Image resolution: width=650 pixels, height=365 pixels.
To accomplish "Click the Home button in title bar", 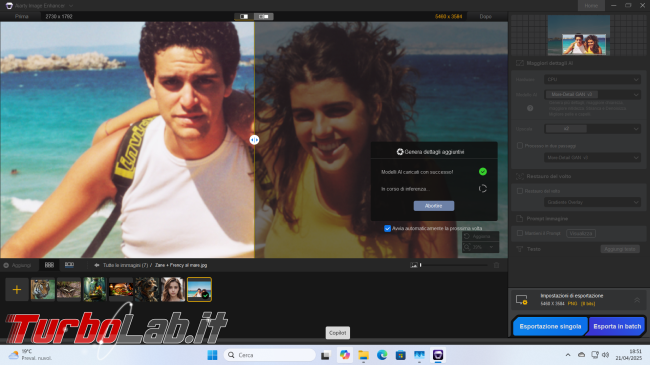I will (x=591, y=5).
